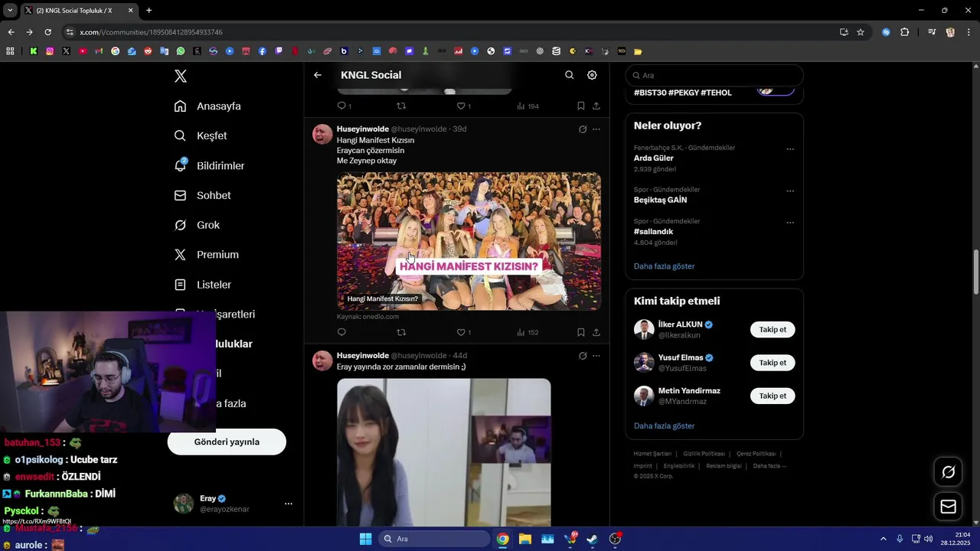Screen dimensions: 980x551
Task: Open floating Grok button
Action: click(948, 472)
